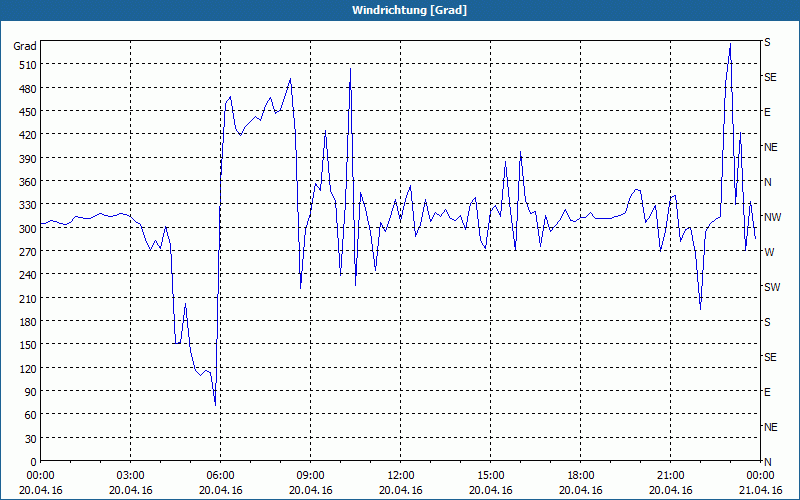This screenshot has width=800, height=500.
Task: Pick the 210 degree axis label
Action: coord(28,298)
